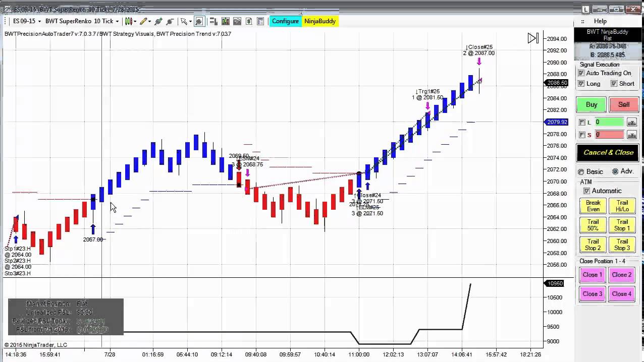Open the chart style candlestick icon

[128, 21]
